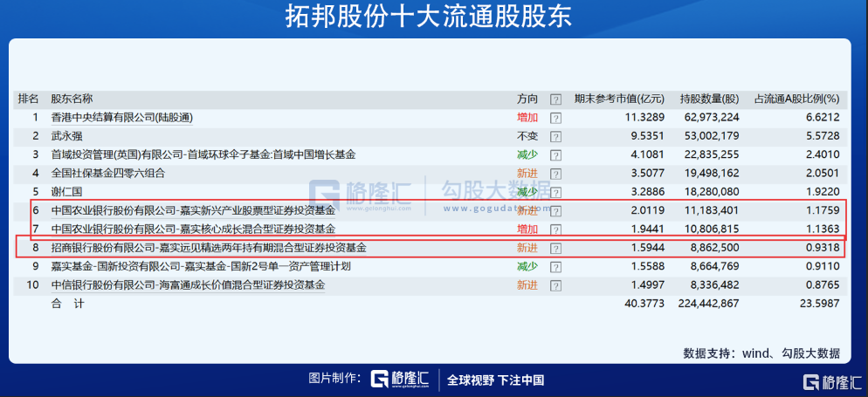Image resolution: width=868 pixels, height=397 pixels.
Task: Select ratio value 6.6212
Action: [823, 118]
